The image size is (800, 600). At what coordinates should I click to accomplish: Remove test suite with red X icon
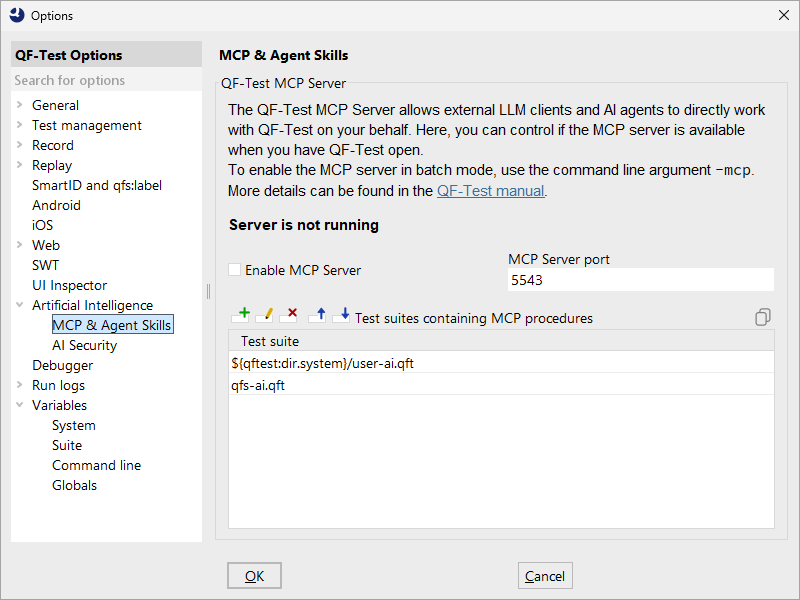[x=288, y=315]
